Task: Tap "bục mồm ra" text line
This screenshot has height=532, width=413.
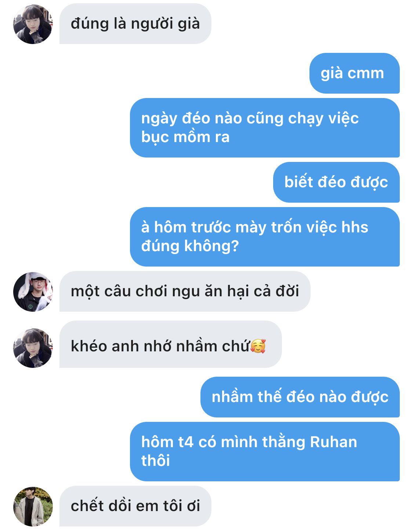Action: tap(185, 137)
